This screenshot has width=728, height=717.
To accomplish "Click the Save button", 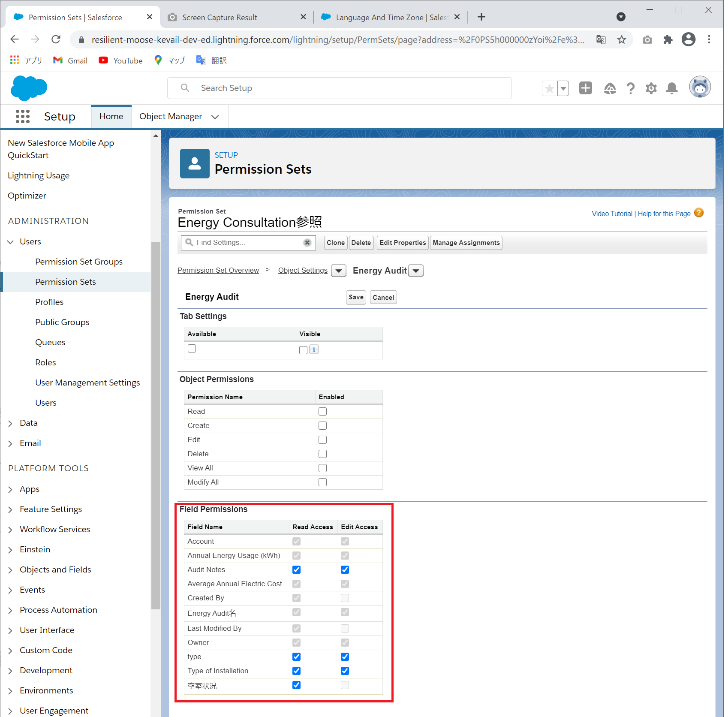I will (356, 297).
